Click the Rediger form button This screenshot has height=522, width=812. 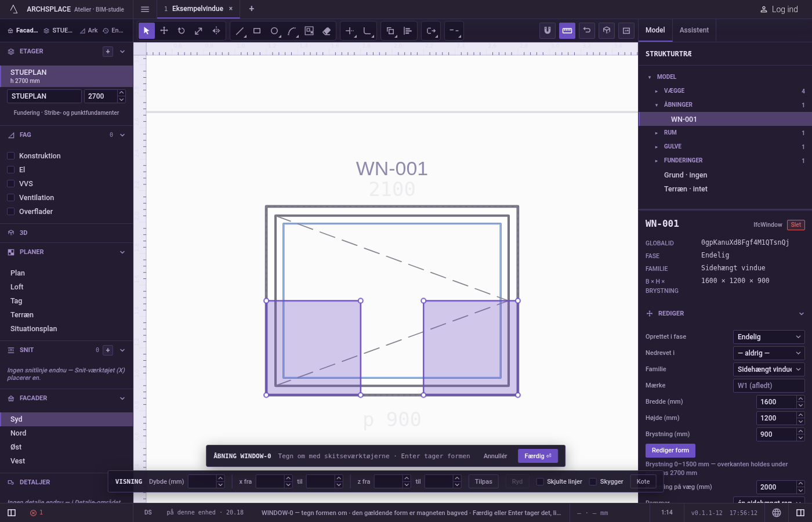point(670,451)
